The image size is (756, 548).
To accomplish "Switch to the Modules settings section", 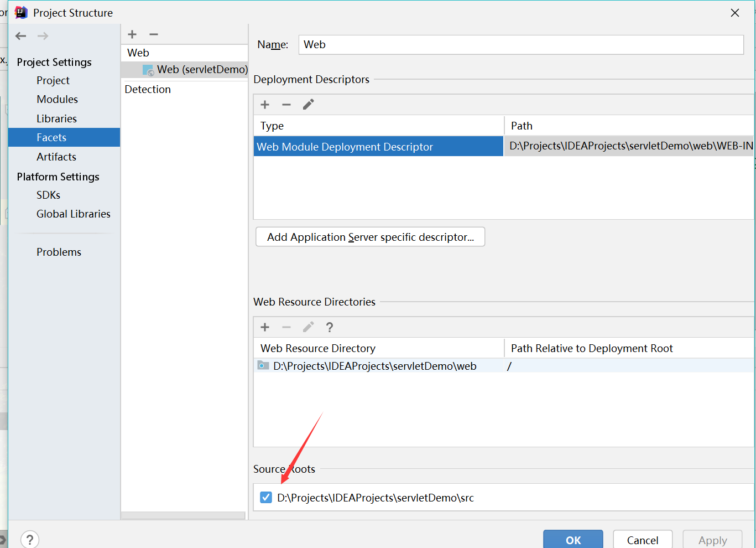I will [57, 99].
